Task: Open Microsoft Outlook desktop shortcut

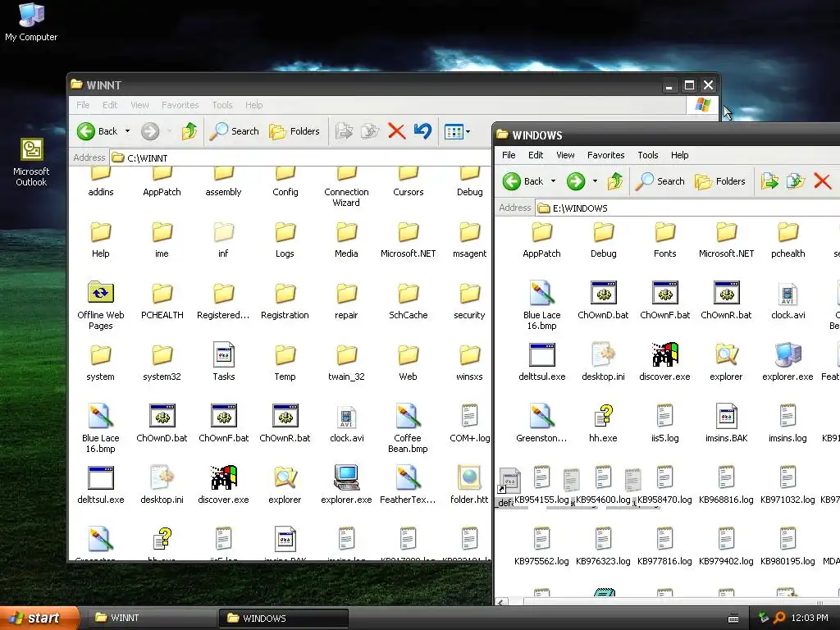Action: click(x=31, y=162)
